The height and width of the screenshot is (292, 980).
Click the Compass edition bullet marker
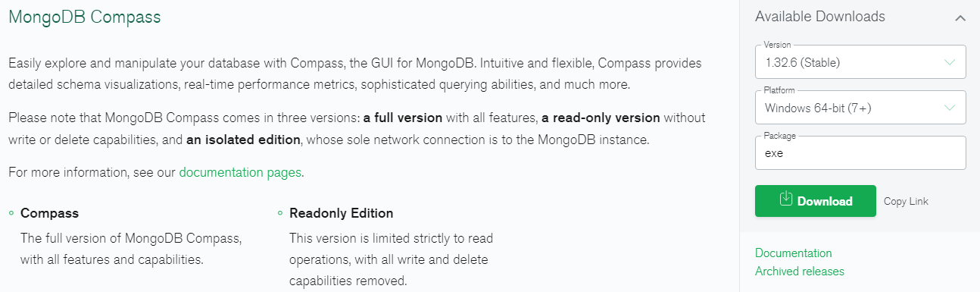[11, 214]
